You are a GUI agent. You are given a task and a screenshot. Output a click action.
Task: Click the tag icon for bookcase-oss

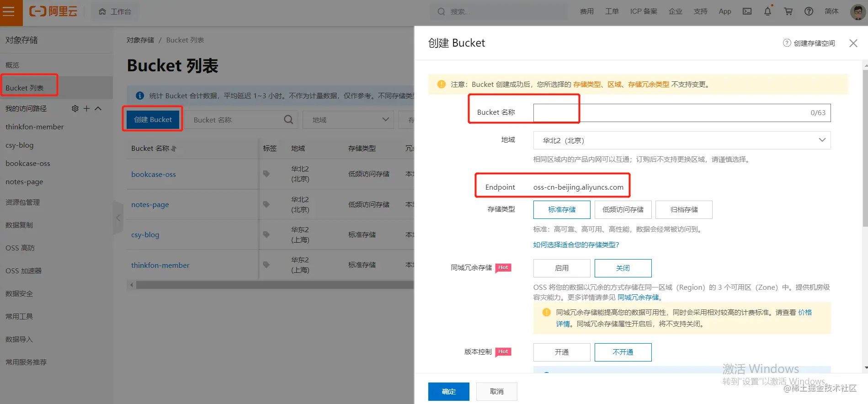pos(266,174)
